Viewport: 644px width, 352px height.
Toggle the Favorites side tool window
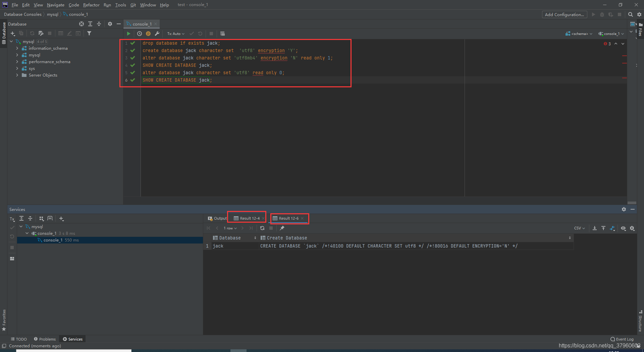pos(4,320)
